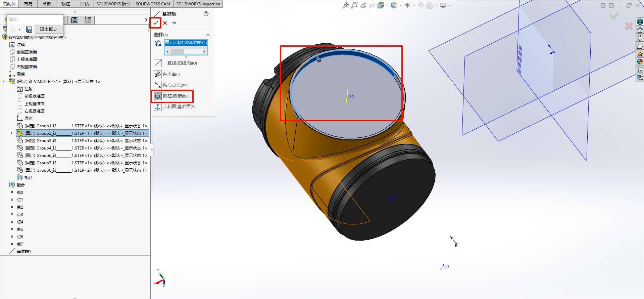644x299 pixels.
Task: Open the SOLIDWORKS Forum task pane icon
Action: pos(640,78)
